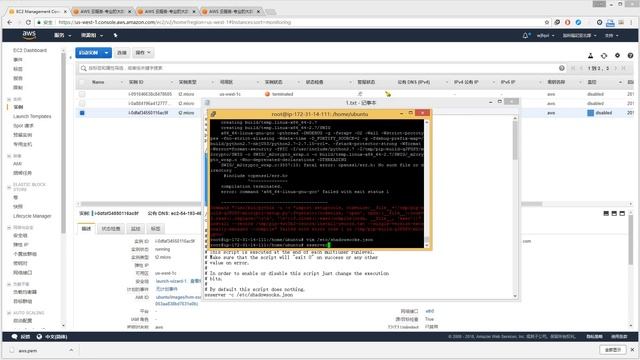Click the filter help icon at search bar end
Screen dimensions: 640x360
[562, 68]
